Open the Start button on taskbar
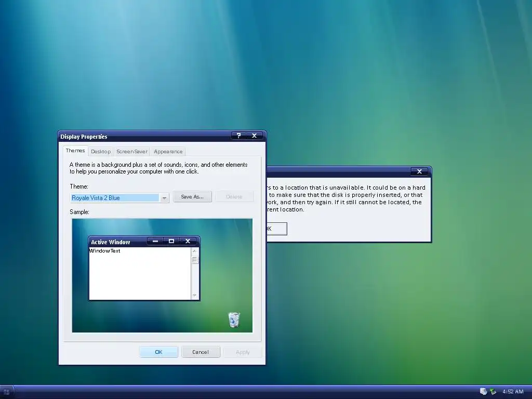 coord(7,392)
